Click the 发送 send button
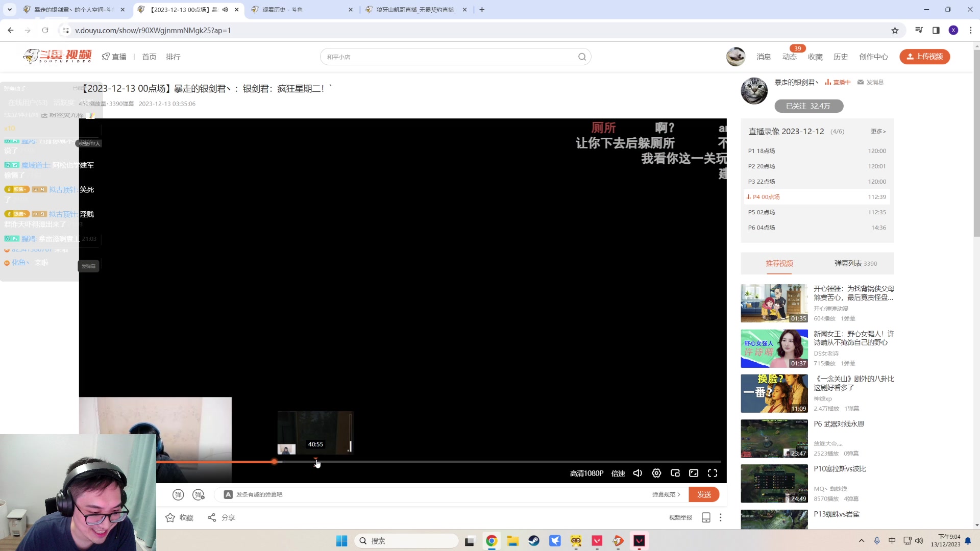The image size is (980, 551). click(x=704, y=494)
